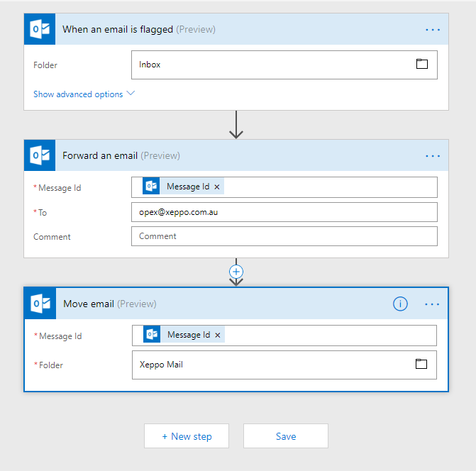Click Message Id token in Forward step
This screenshot has width=476, height=471.
187,187
